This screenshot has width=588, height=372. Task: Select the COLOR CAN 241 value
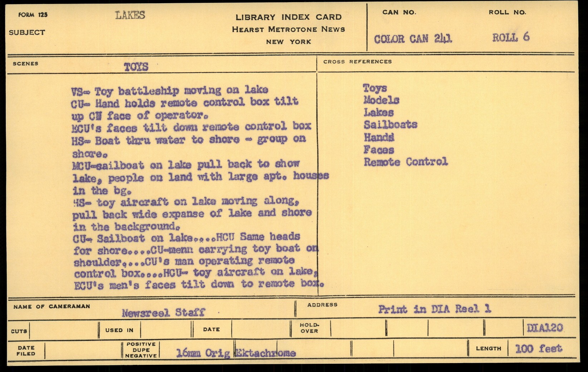coord(413,39)
